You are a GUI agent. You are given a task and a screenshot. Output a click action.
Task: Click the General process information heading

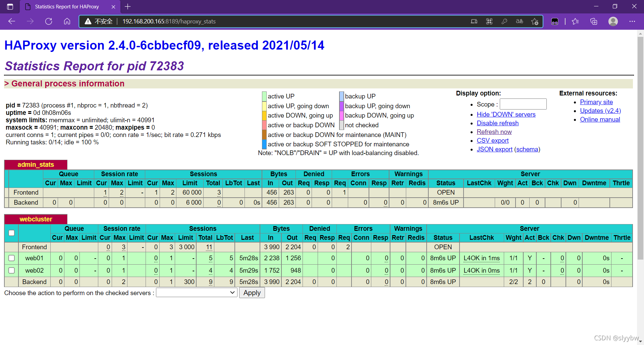click(x=68, y=84)
